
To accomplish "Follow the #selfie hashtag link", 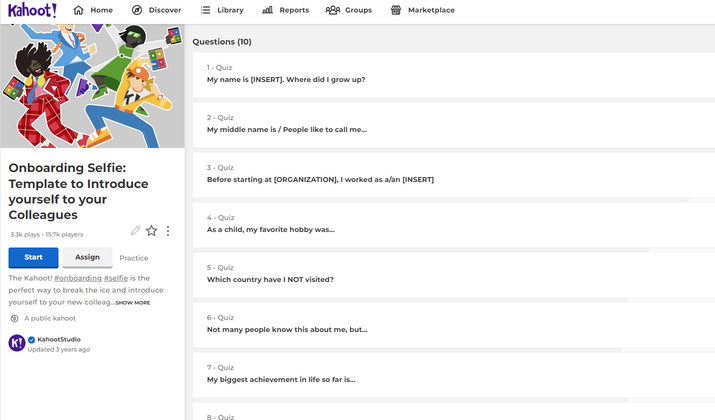I will [x=116, y=278].
